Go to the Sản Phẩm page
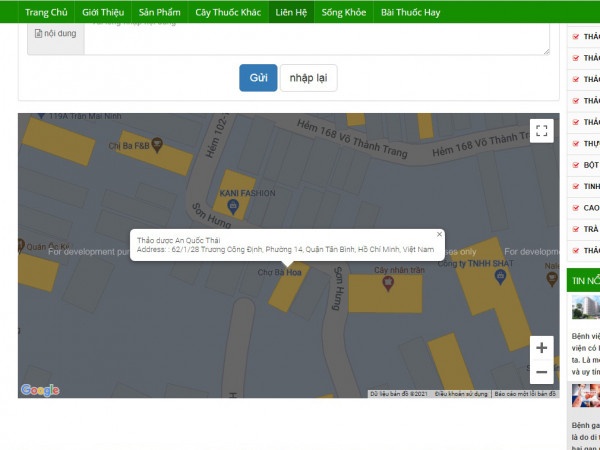The height and width of the screenshot is (450, 600). pyautogui.click(x=160, y=12)
